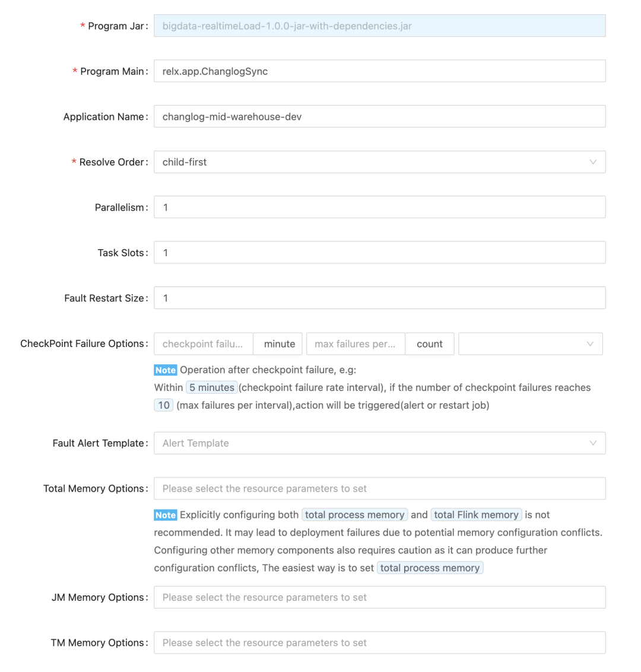Click the checkpoint action dropdown chevron
This screenshot has width=641, height=672.
click(590, 344)
